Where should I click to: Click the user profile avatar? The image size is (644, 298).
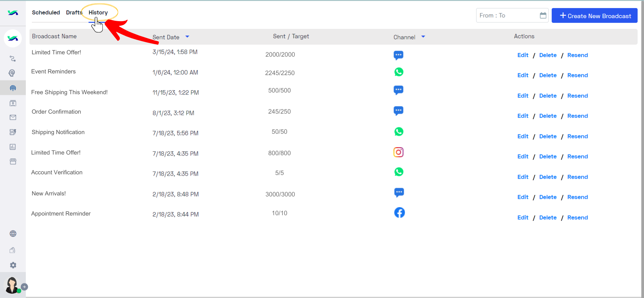[12, 285]
